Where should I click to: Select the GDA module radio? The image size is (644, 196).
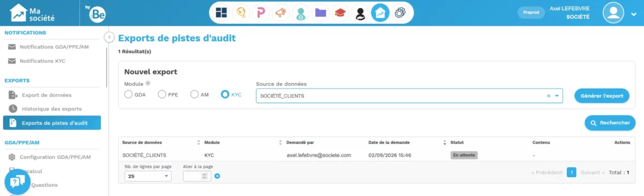(128, 95)
